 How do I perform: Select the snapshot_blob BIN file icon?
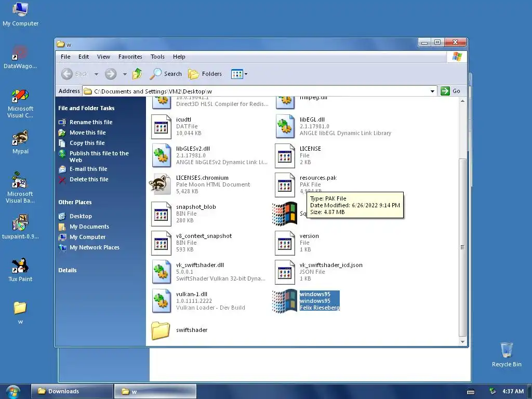click(x=161, y=214)
